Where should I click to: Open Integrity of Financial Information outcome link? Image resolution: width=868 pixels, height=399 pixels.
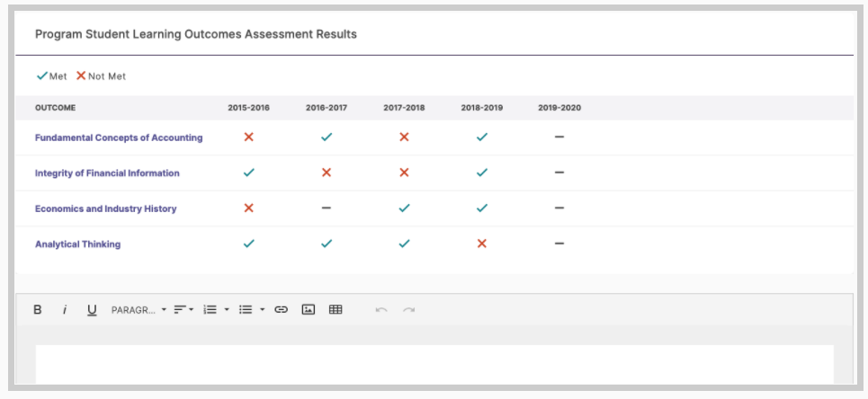(x=107, y=173)
